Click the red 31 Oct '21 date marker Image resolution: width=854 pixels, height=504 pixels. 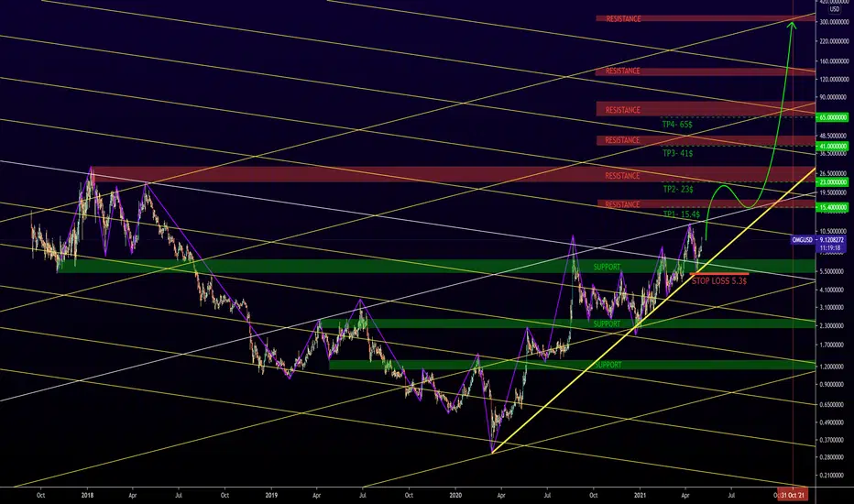click(x=793, y=495)
